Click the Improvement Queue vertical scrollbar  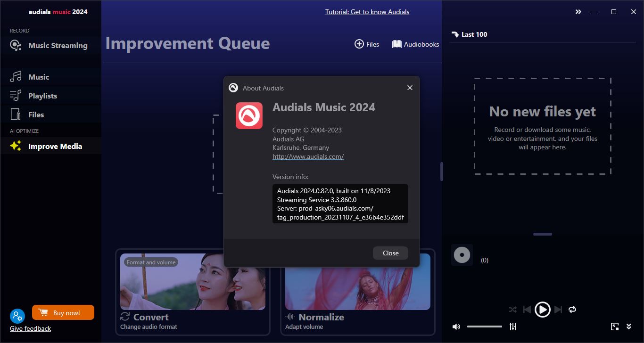click(x=442, y=171)
